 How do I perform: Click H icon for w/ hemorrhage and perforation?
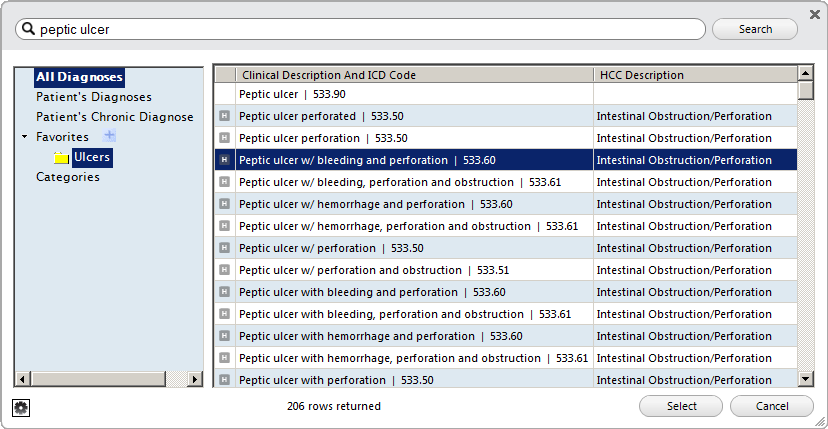(224, 204)
